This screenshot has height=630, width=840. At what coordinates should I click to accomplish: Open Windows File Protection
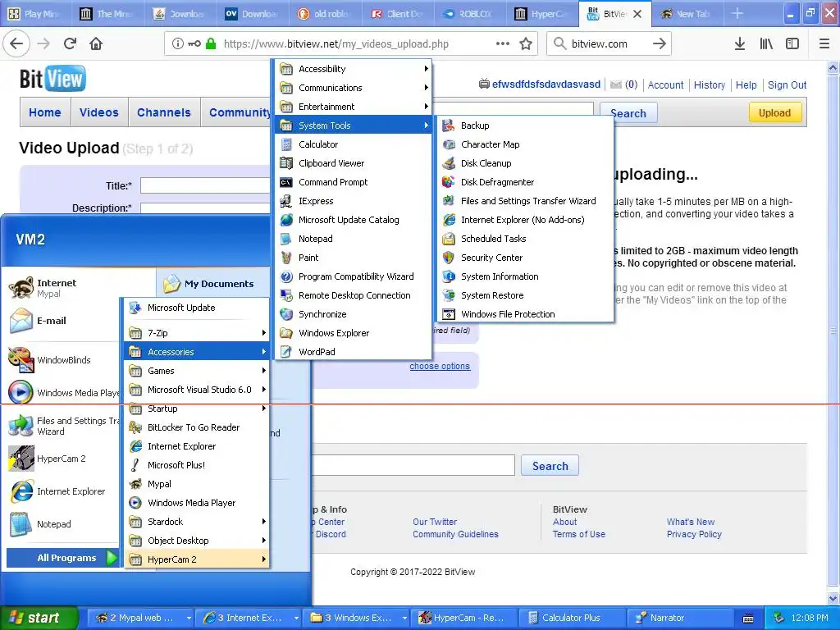click(x=525, y=314)
